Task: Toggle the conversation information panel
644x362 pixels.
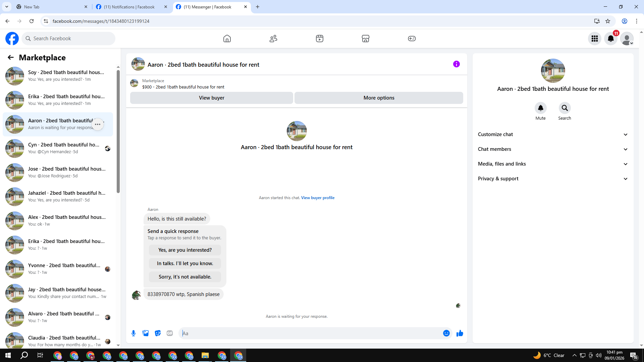Action: (x=456, y=64)
